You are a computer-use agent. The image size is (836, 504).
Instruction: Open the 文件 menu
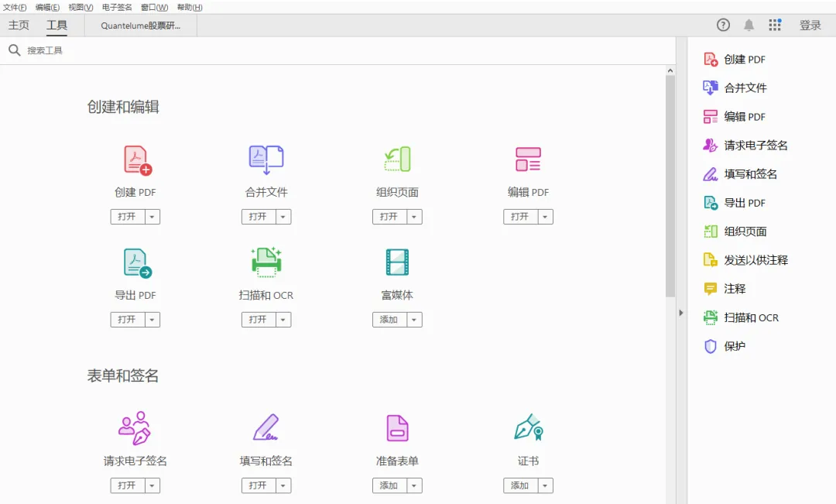15,8
